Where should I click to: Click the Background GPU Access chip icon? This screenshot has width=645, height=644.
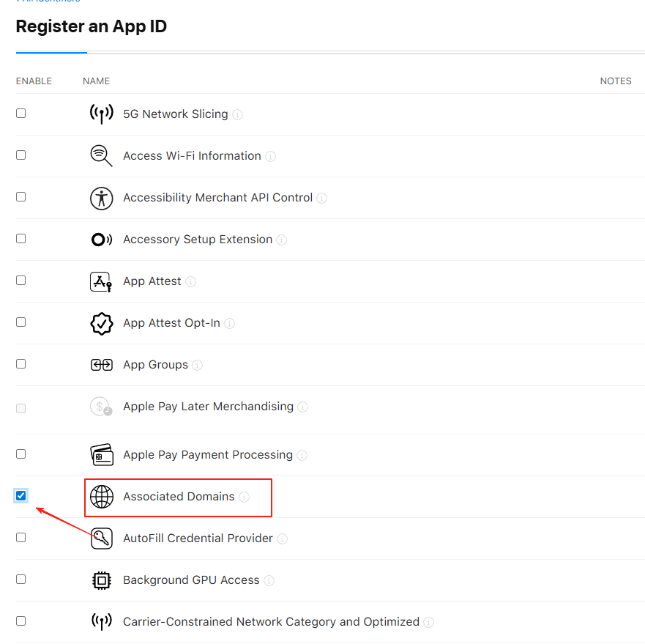[102, 580]
